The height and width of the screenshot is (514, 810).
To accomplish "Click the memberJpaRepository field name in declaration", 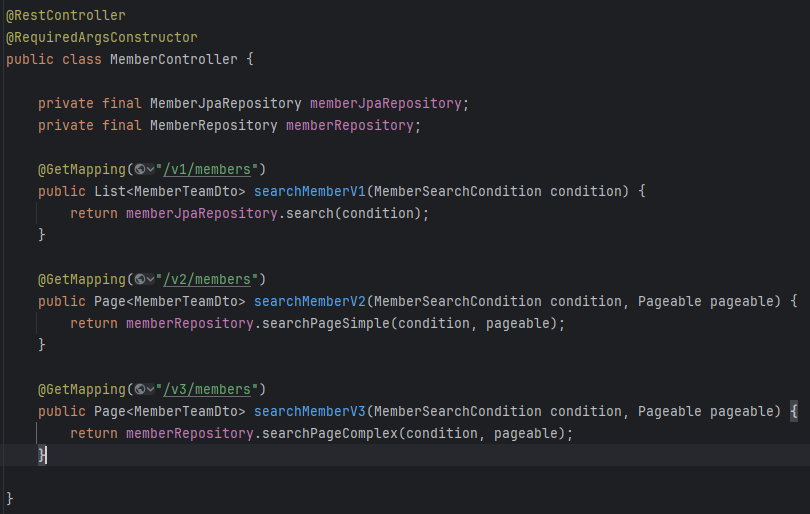I will (385, 103).
